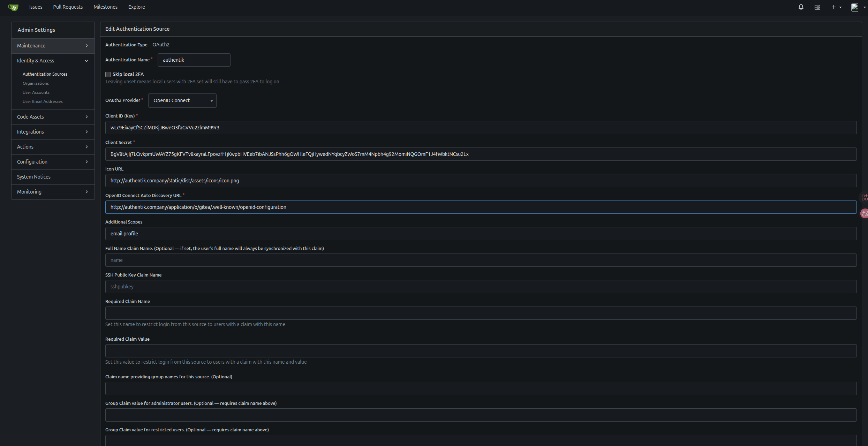868x446 pixels.
Task: Enable the Skip local 2FA checkbox
Action: point(108,74)
